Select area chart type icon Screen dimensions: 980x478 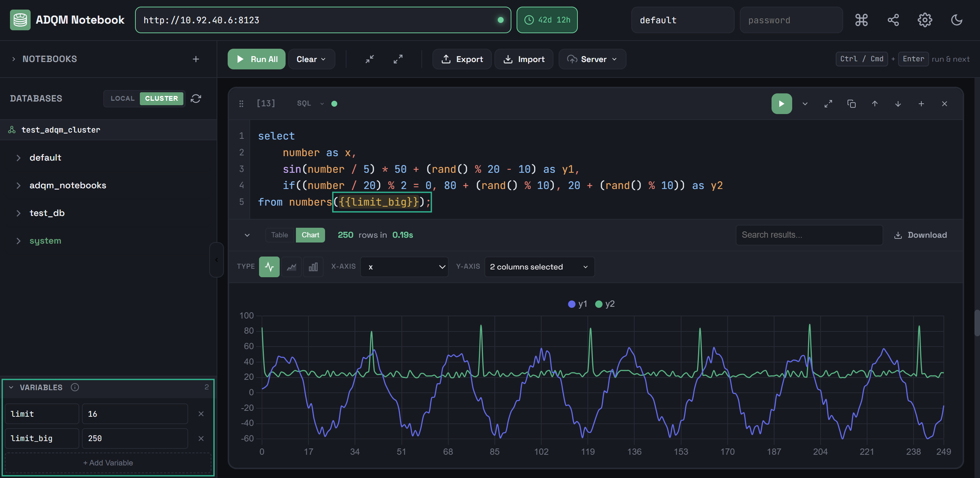pyautogui.click(x=291, y=267)
